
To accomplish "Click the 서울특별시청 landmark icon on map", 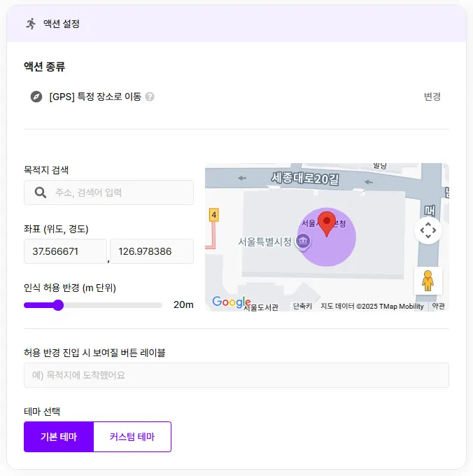I will click(304, 242).
